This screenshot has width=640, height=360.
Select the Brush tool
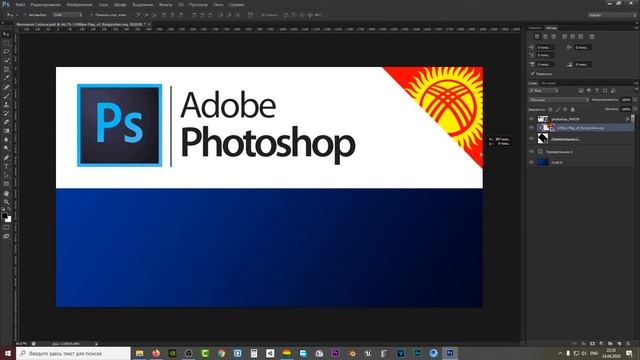click(6, 96)
